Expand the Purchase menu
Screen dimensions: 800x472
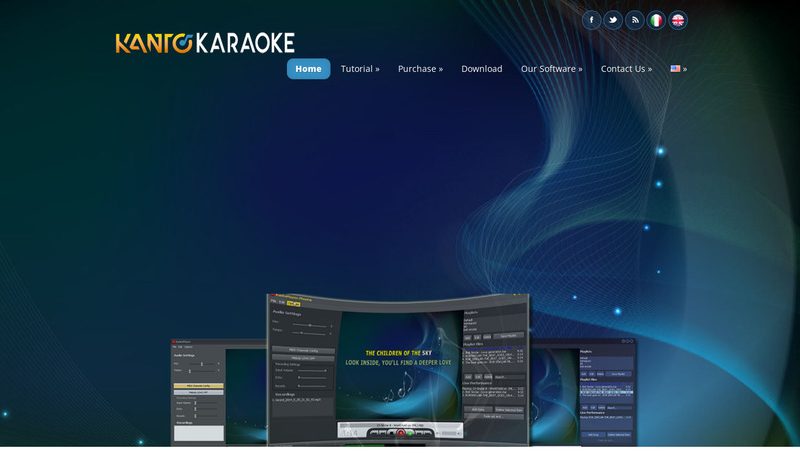point(420,69)
